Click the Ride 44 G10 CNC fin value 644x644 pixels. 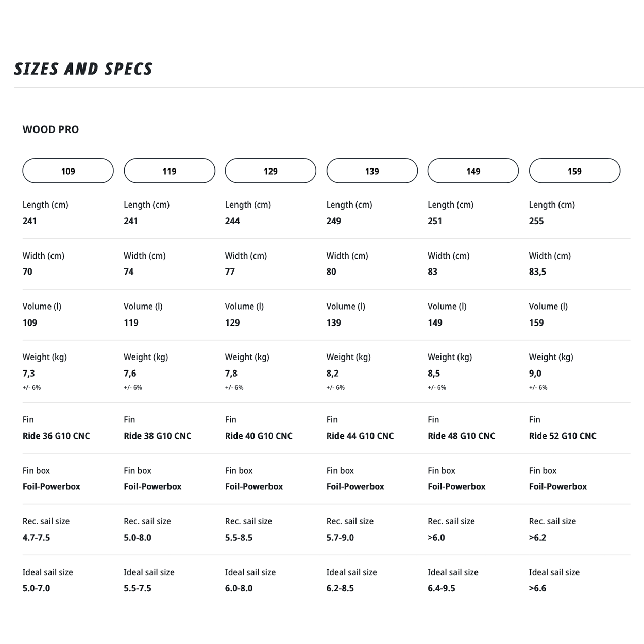coord(360,436)
